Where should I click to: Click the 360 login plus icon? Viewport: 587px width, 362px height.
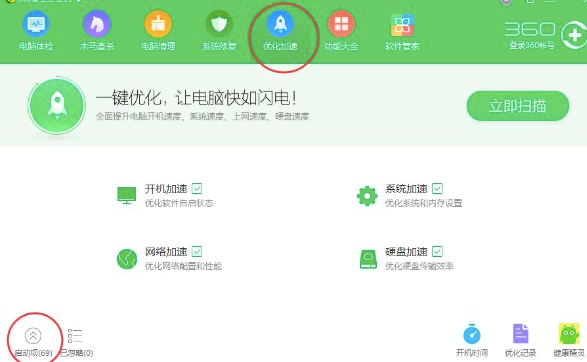574,36
